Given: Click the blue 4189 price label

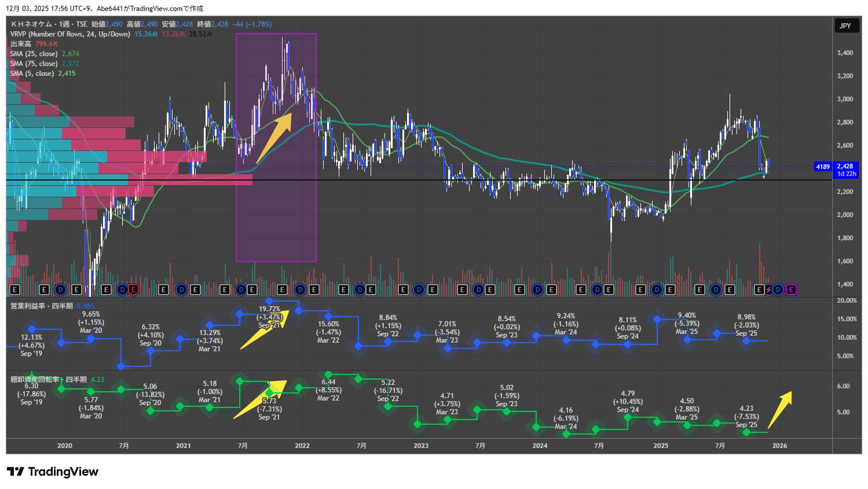Looking at the screenshot, I should click(822, 167).
